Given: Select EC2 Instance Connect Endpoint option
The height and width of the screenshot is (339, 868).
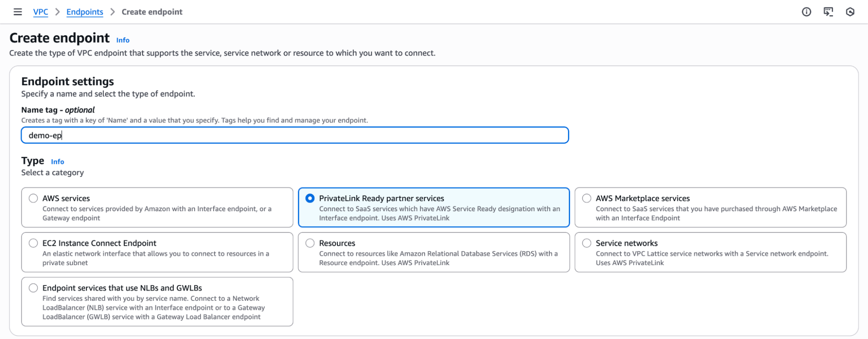Looking at the screenshot, I should pyautogui.click(x=33, y=243).
